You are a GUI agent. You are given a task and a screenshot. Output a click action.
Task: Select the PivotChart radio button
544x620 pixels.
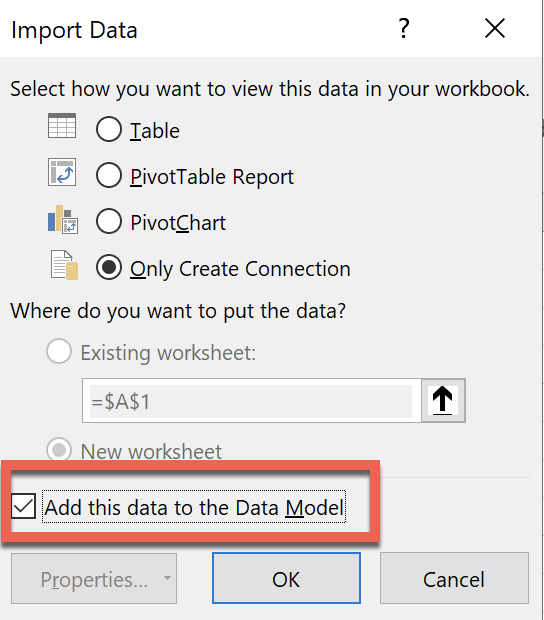pos(109,221)
